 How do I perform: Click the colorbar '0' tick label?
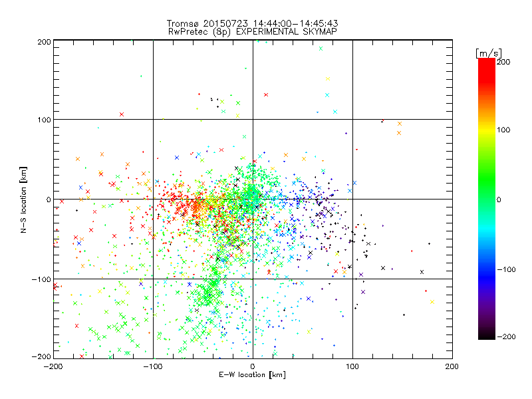click(x=499, y=199)
